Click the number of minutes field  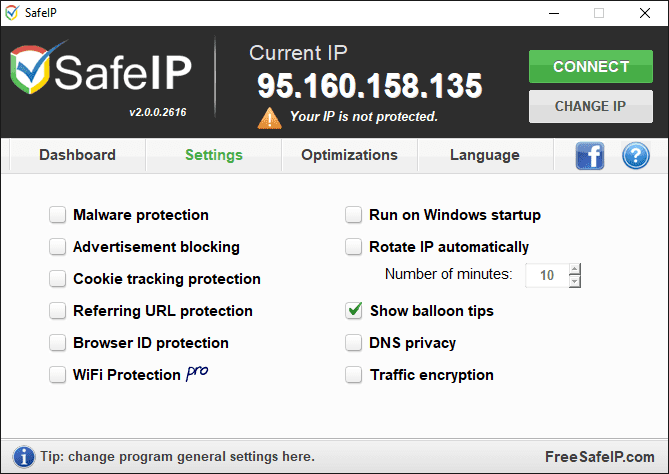pos(545,275)
